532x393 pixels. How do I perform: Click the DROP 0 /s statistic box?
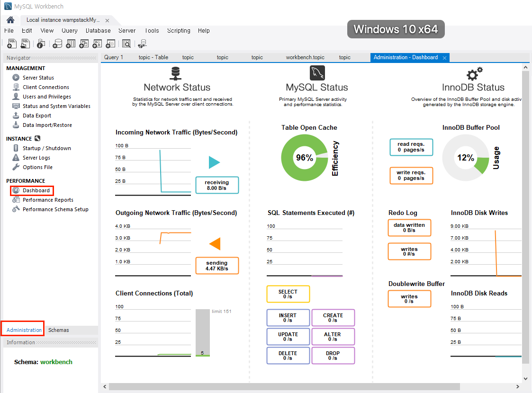tap(333, 356)
